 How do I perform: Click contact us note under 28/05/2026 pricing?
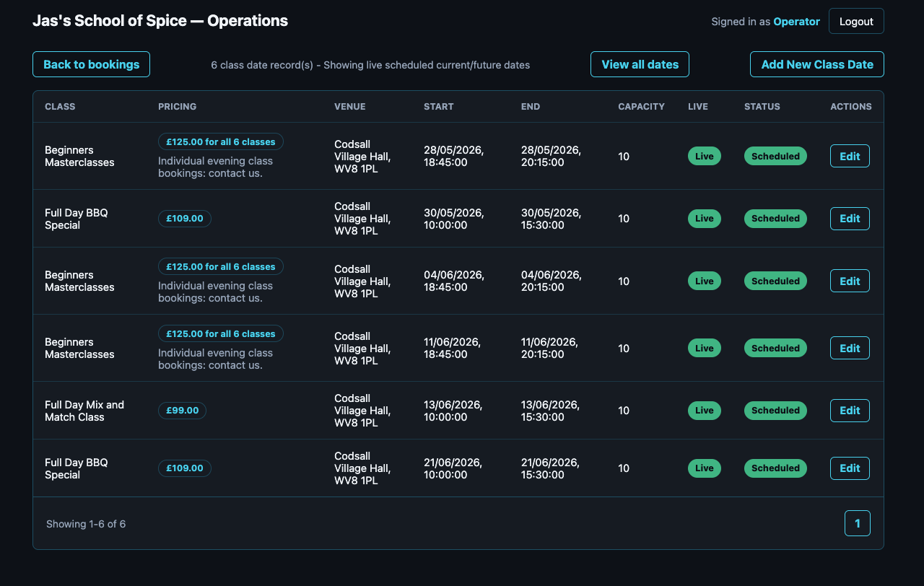pyautogui.click(x=216, y=167)
